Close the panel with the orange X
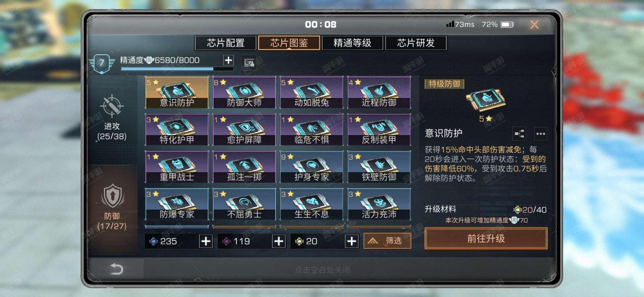Screen dimensions: 644x297 click(534, 25)
